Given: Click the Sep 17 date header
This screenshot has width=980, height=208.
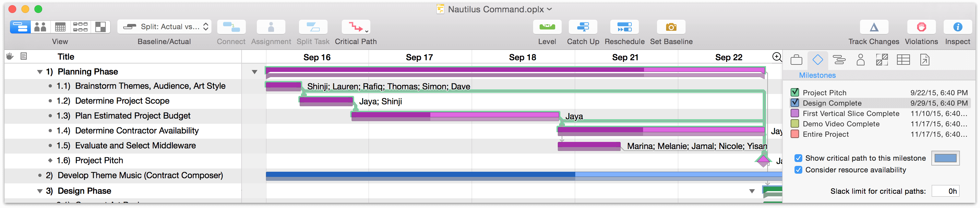Looking at the screenshot, I should [x=419, y=57].
